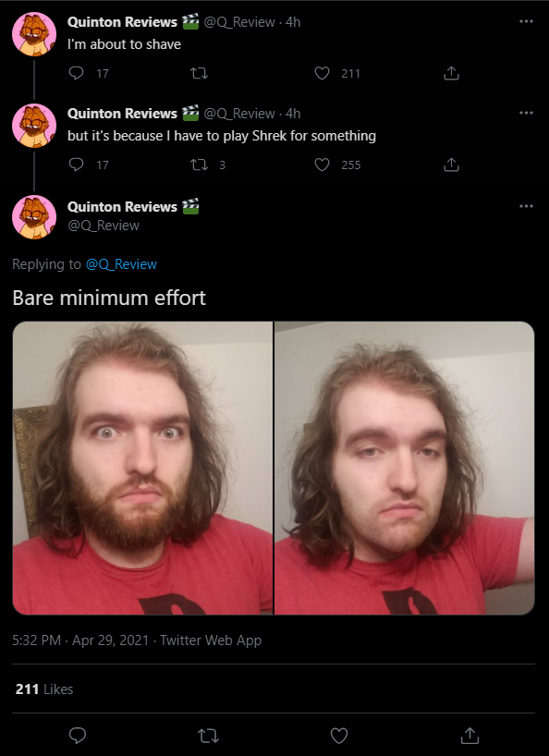Share the "Bare minimum effort" tweet
Screen dimensions: 549x756
(x=470, y=736)
